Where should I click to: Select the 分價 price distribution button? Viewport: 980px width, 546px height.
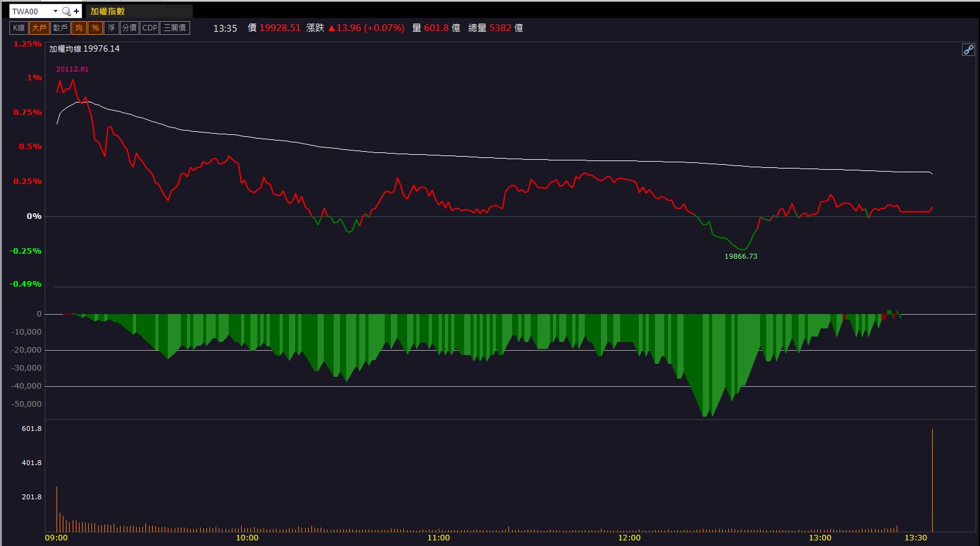pyautogui.click(x=129, y=28)
